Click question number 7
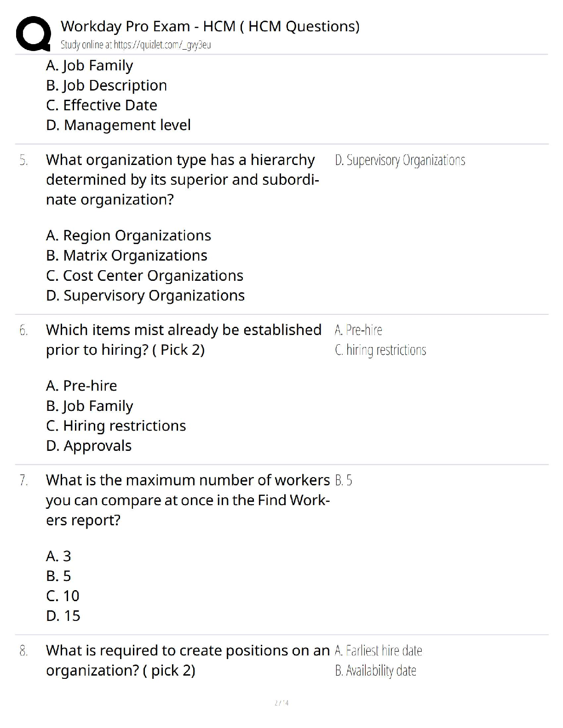This screenshot has height=728, width=563. (x=23, y=481)
